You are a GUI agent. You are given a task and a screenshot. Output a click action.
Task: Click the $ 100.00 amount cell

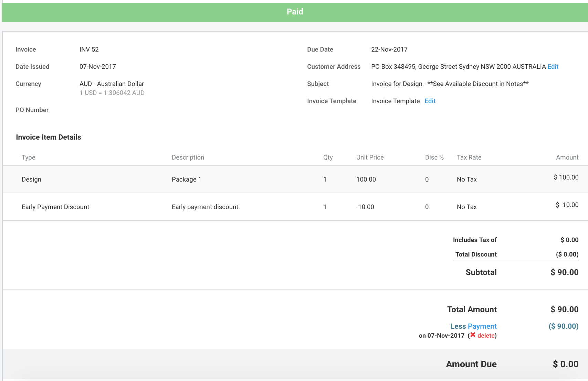[566, 177]
